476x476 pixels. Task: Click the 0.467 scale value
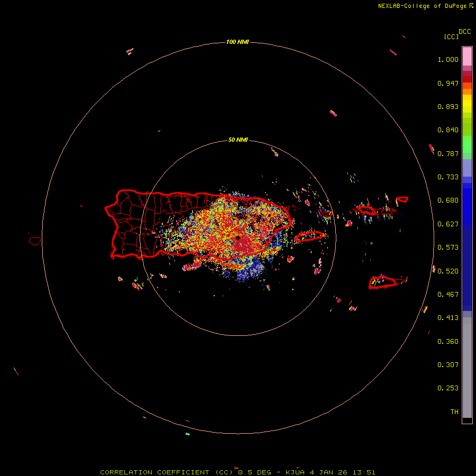pos(448,295)
